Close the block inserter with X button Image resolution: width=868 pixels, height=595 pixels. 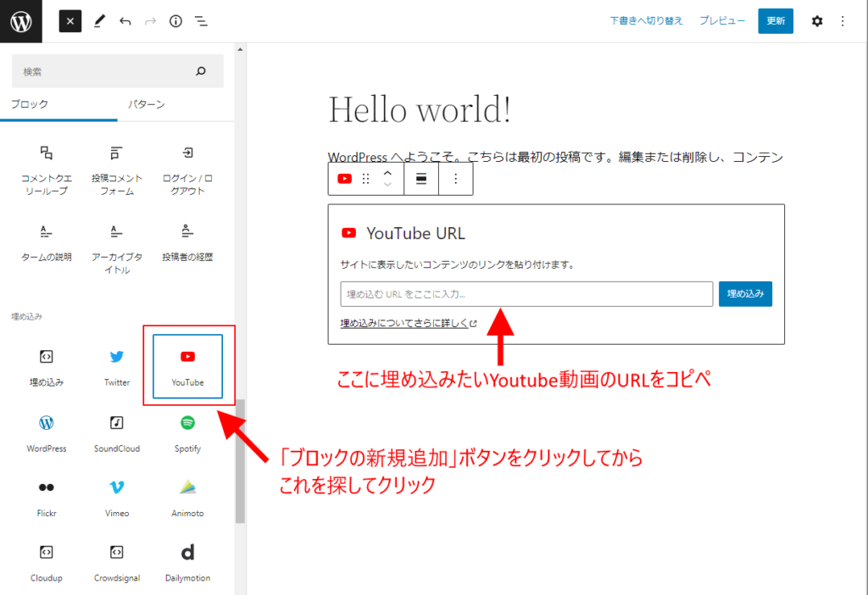70,21
